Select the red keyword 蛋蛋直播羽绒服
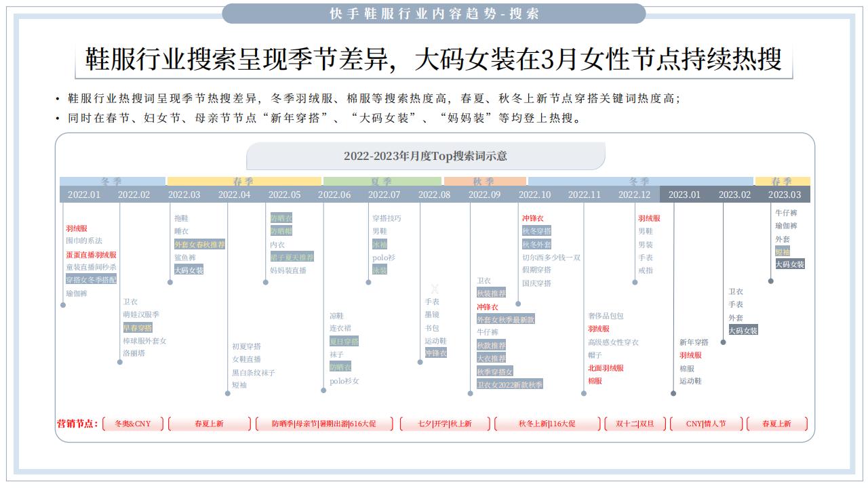Image resolution: width=868 pixels, height=488 pixels. click(x=91, y=255)
